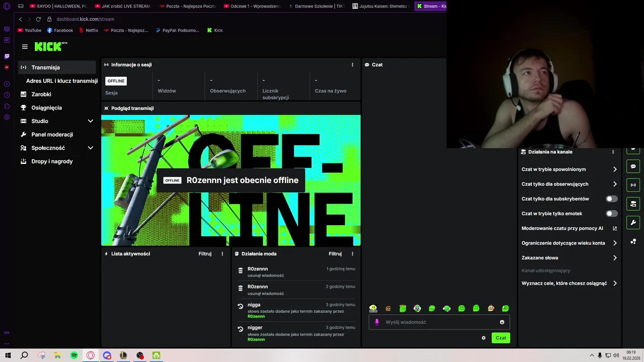Click the green Czat send button
Screen dimensions: 644x362
pyautogui.click(x=501, y=338)
